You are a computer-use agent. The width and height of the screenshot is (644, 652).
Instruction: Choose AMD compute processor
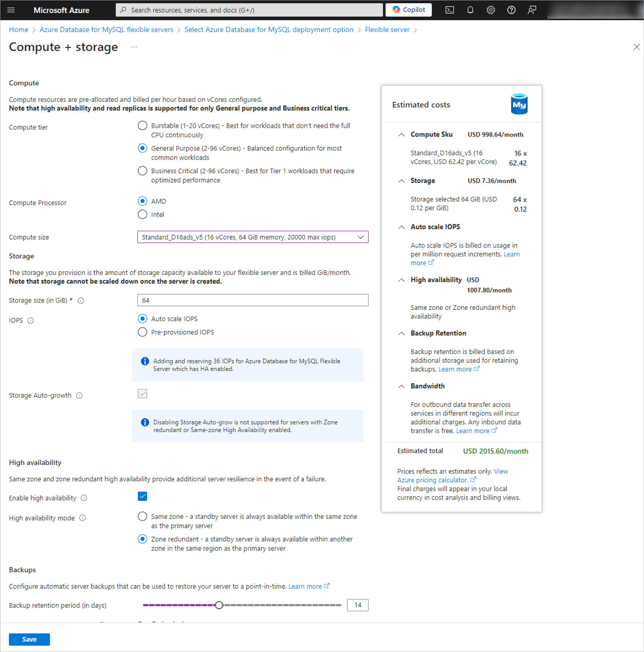(x=143, y=201)
